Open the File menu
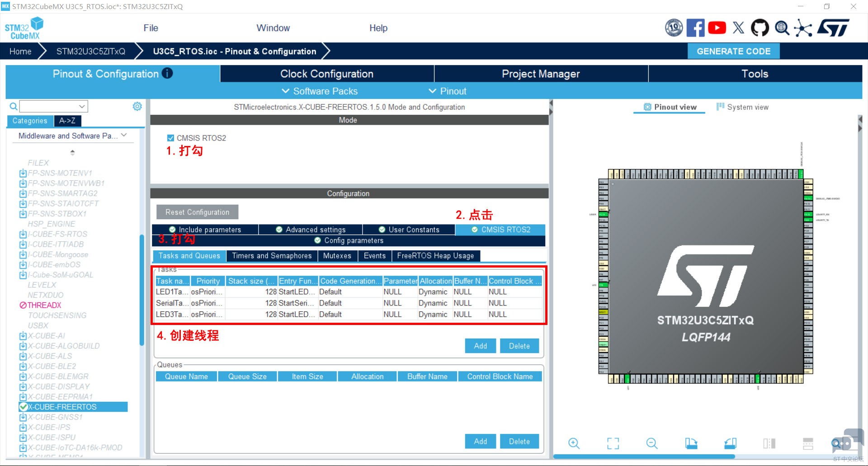 tap(151, 28)
